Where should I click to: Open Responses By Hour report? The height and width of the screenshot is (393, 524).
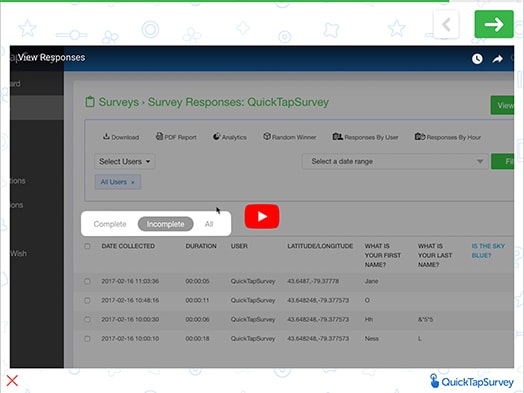448,137
